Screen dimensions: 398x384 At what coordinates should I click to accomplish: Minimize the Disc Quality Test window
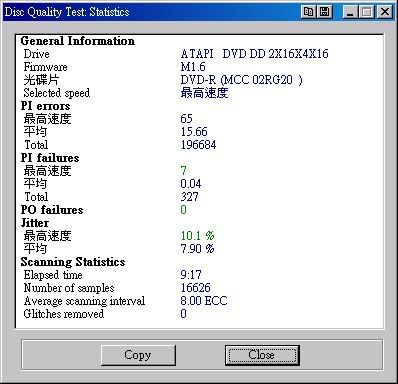pos(350,12)
